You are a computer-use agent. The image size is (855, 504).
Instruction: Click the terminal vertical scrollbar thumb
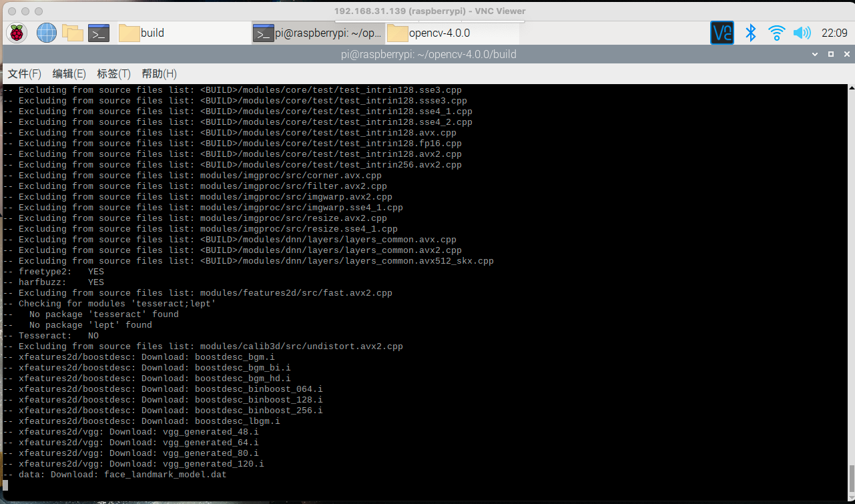tap(851, 477)
